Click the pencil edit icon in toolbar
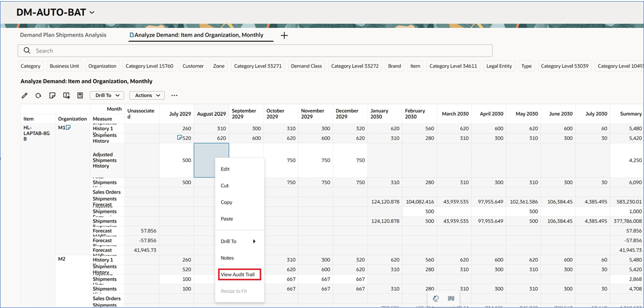Screen dimensions: 644x308 [x=24, y=95]
